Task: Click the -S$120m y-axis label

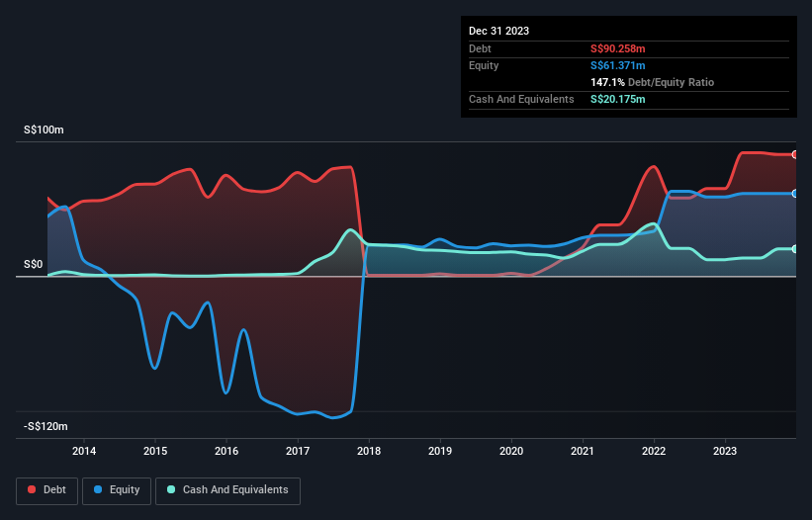Action: pos(45,426)
